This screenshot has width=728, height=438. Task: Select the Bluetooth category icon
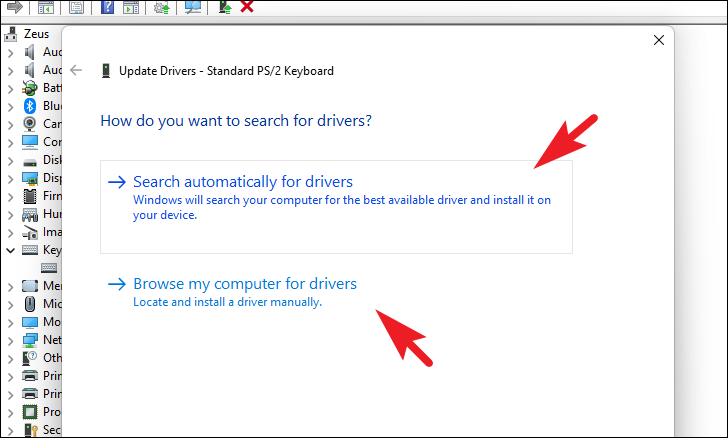[x=30, y=106]
